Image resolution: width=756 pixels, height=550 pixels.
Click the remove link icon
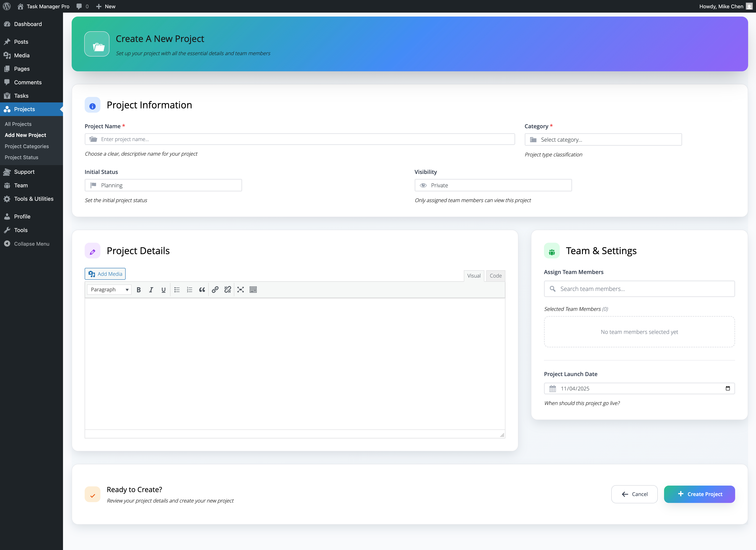click(227, 290)
